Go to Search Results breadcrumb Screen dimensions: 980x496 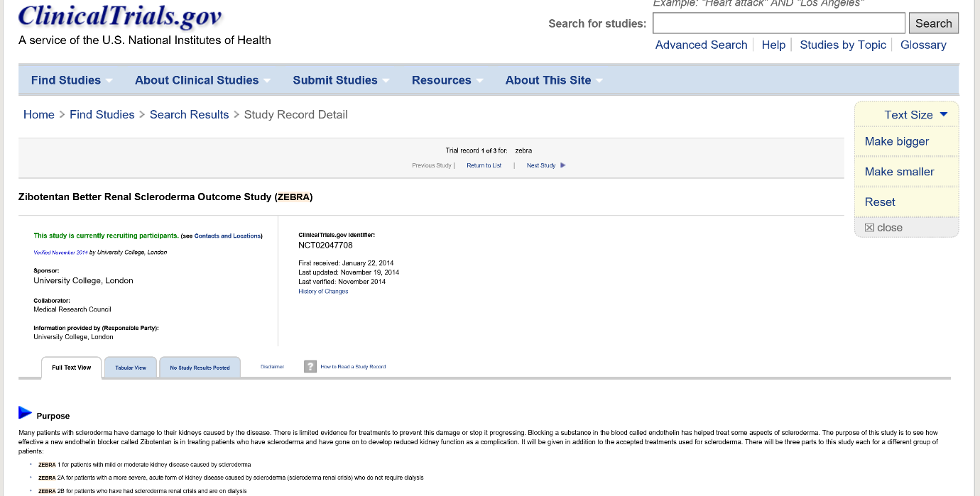pos(189,114)
